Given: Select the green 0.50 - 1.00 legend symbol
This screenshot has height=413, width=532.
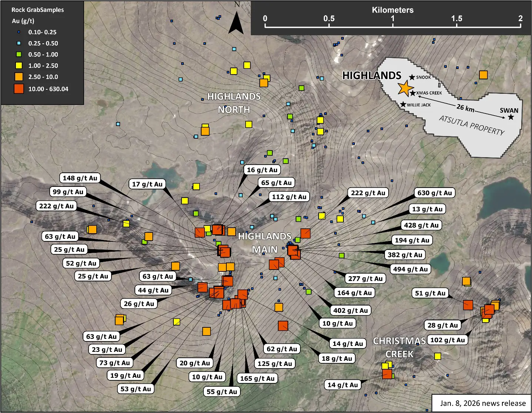Looking at the screenshot, I should [19, 54].
